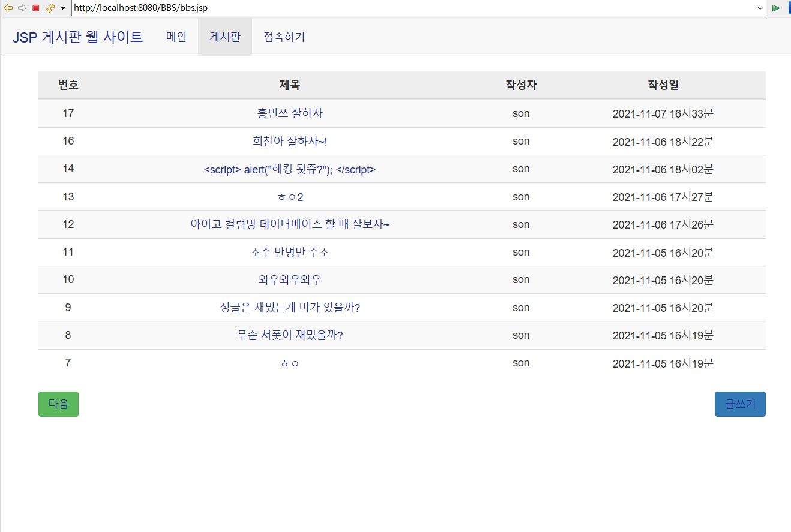Viewport: 791px width, 532px height.
Task: Open the browsing history dropdown arrow
Action: click(62, 8)
